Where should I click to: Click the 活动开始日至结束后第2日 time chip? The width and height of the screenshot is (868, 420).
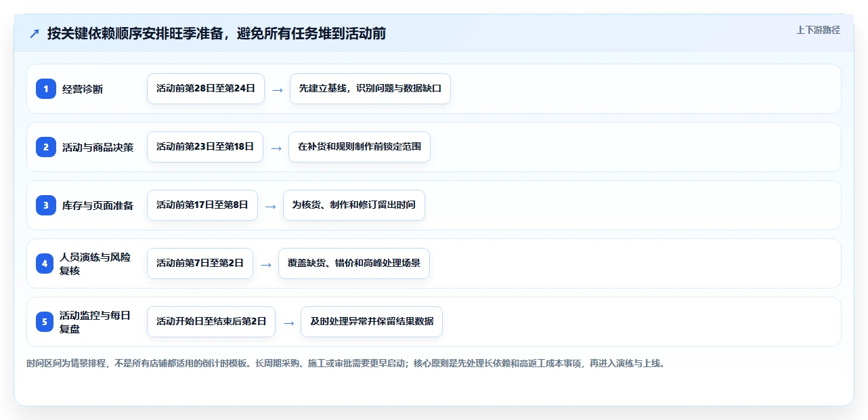tap(211, 322)
